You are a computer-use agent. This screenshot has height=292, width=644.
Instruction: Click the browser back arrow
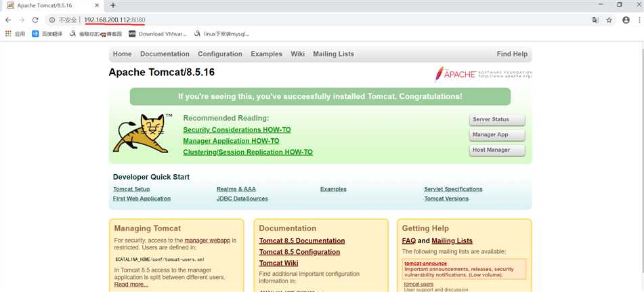click(8, 20)
